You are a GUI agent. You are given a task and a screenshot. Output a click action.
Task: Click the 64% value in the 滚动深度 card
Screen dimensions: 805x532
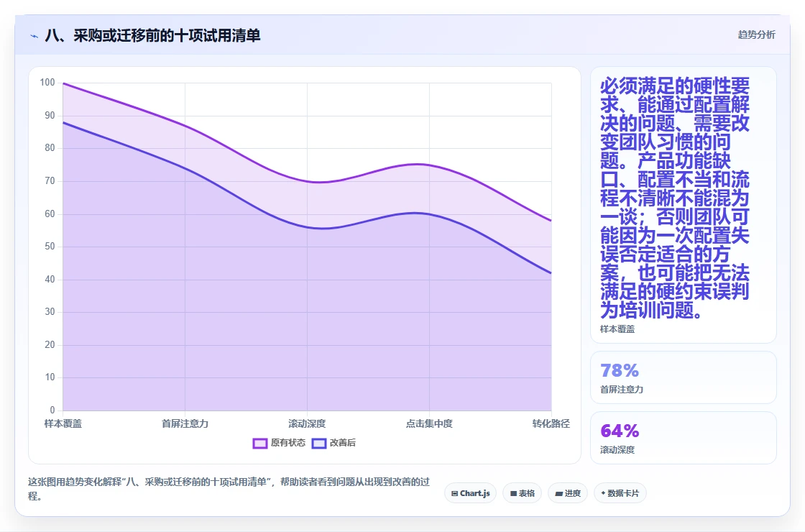pos(620,431)
